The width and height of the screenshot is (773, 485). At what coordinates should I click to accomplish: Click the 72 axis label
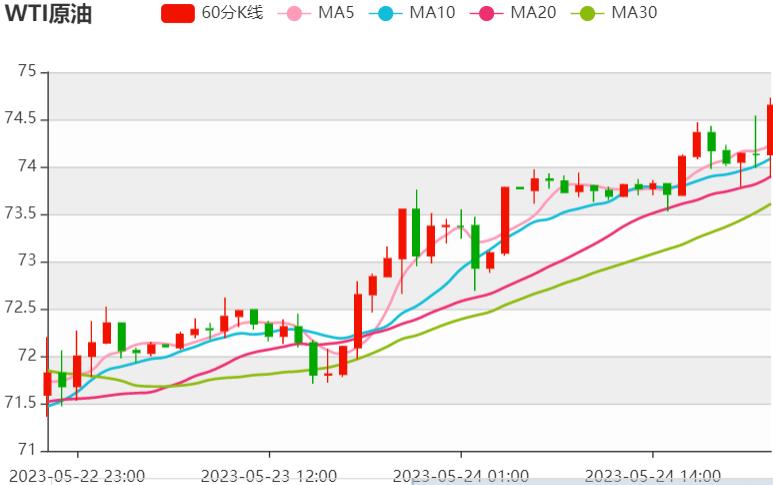[27, 355]
